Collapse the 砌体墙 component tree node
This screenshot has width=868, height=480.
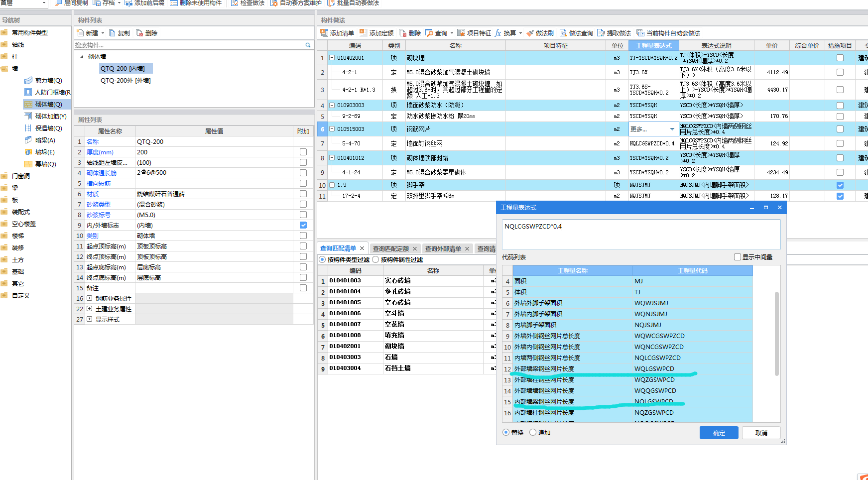(82, 57)
